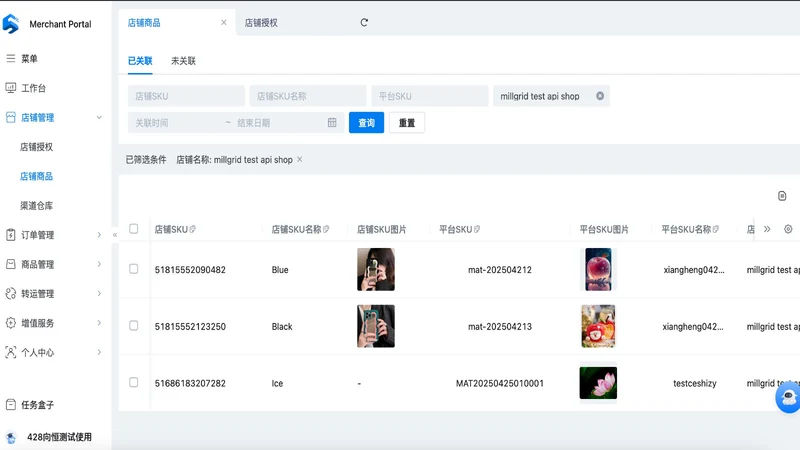Open 店铺授权 in the sidebar
The image size is (800, 450).
pyautogui.click(x=36, y=147)
